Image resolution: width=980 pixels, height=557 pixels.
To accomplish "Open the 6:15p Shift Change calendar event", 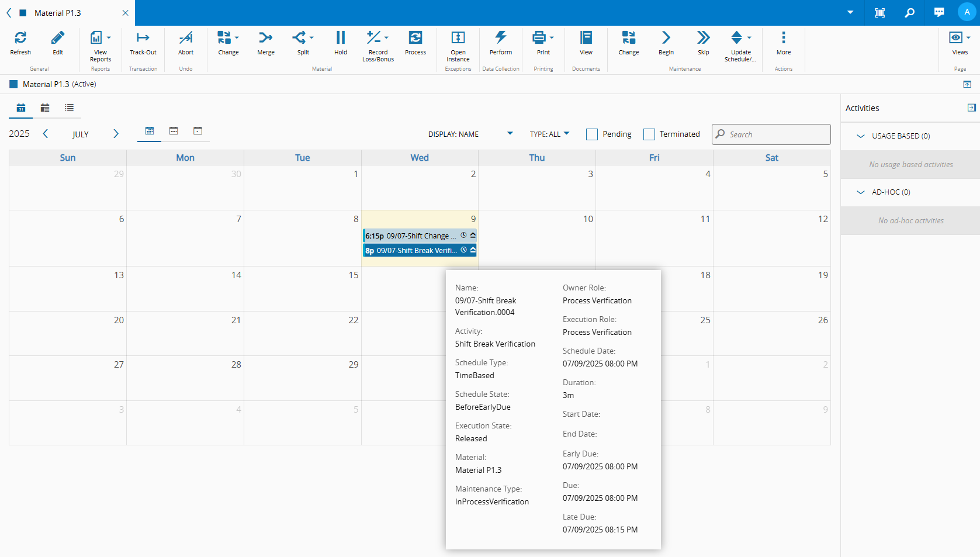I will pos(413,236).
